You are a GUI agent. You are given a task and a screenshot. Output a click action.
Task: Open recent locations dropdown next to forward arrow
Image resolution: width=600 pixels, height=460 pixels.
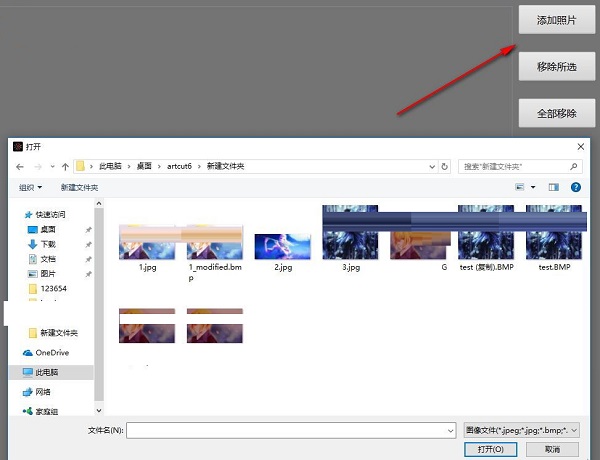pyautogui.click(x=52, y=166)
